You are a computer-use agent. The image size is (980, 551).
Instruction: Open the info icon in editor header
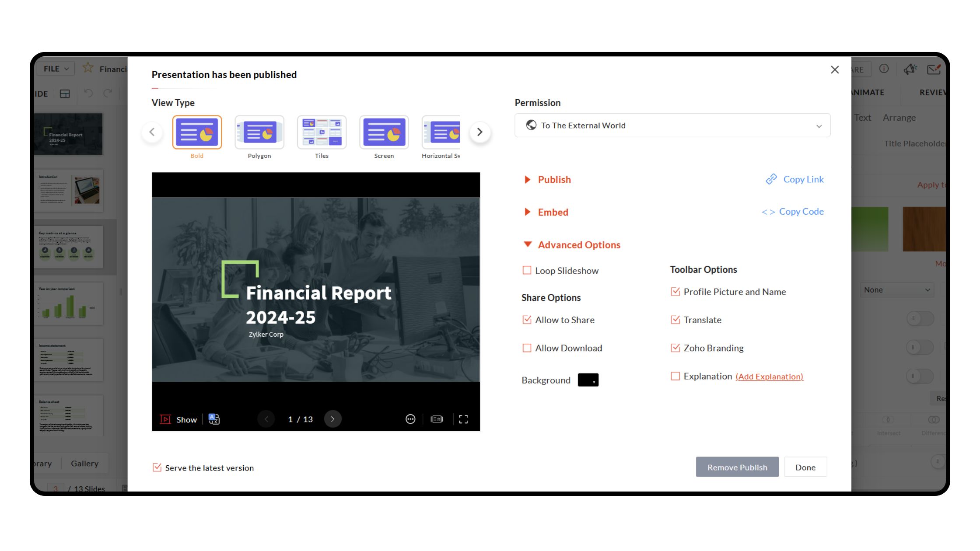[884, 69]
